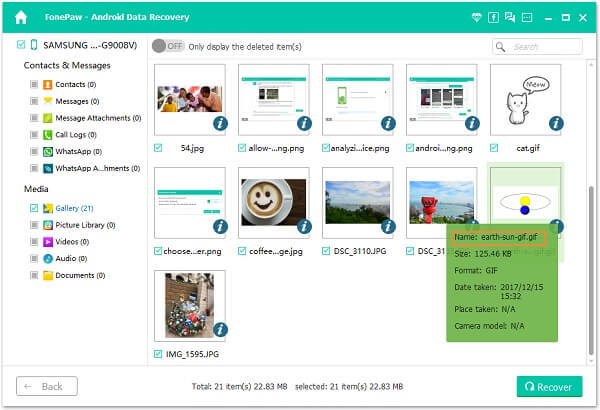Click the Back button
The height and width of the screenshot is (410, 600).
pyautogui.click(x=47, y=386)
